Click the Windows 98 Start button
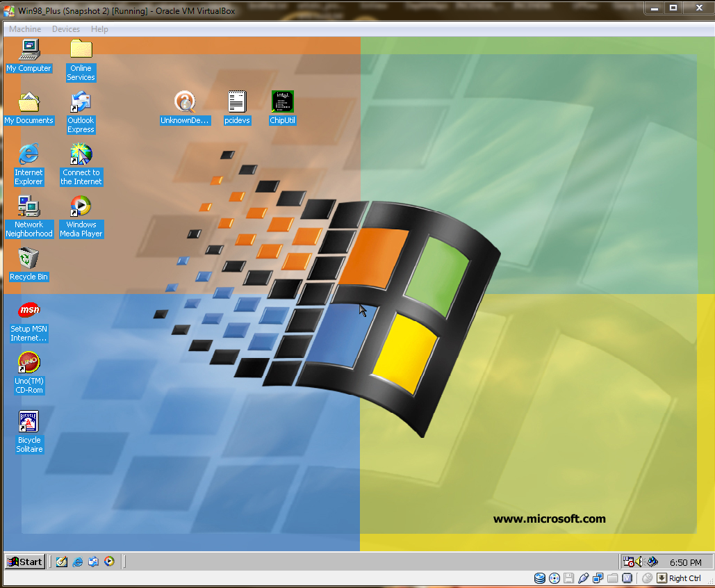The image size is (715, 588). click(25, 562)
